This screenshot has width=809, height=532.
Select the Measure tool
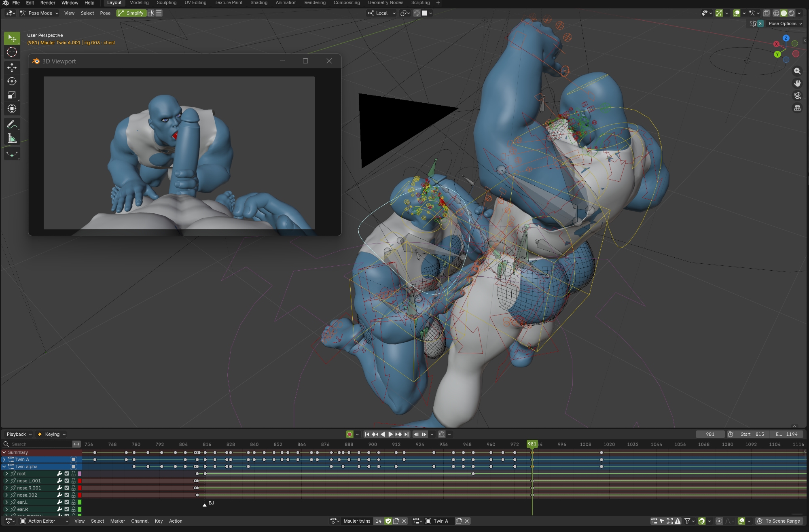coord(12,139)
